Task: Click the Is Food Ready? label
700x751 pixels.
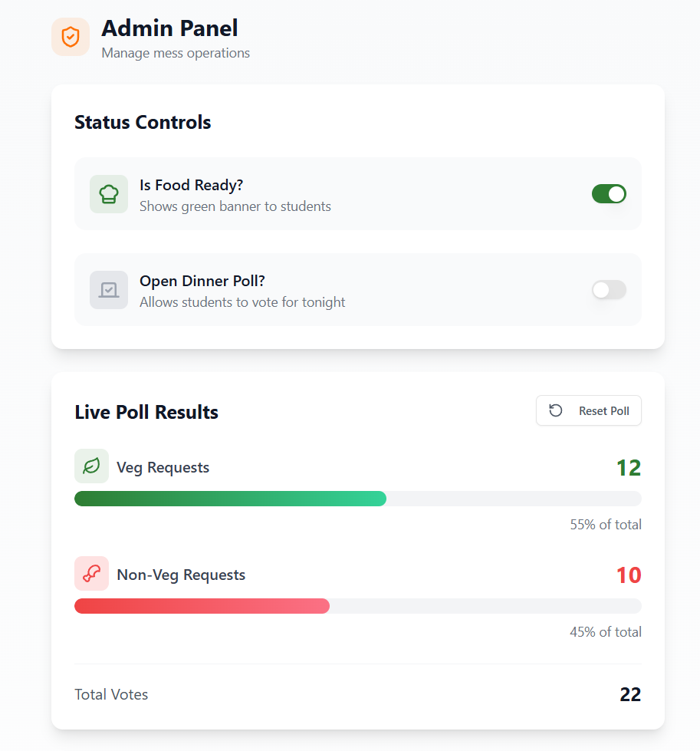Action: click(x=191, y=185)
